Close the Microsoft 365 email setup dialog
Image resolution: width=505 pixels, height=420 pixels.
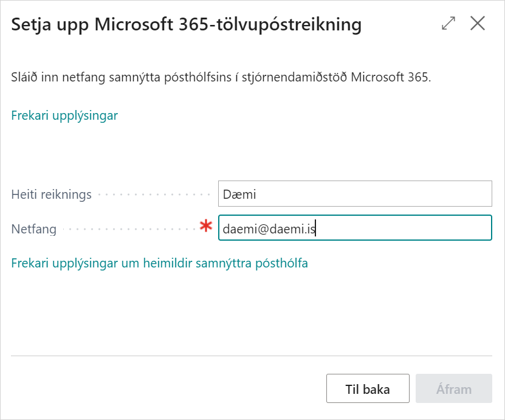478,24
